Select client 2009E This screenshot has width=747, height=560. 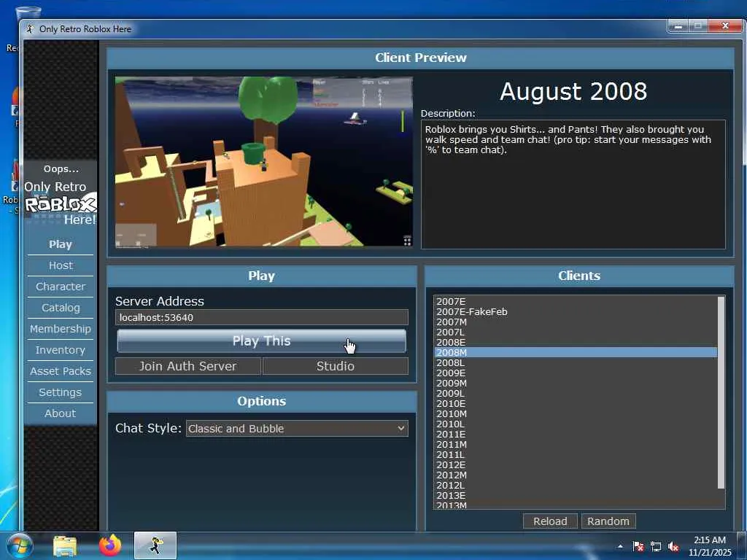click(576, 373)
